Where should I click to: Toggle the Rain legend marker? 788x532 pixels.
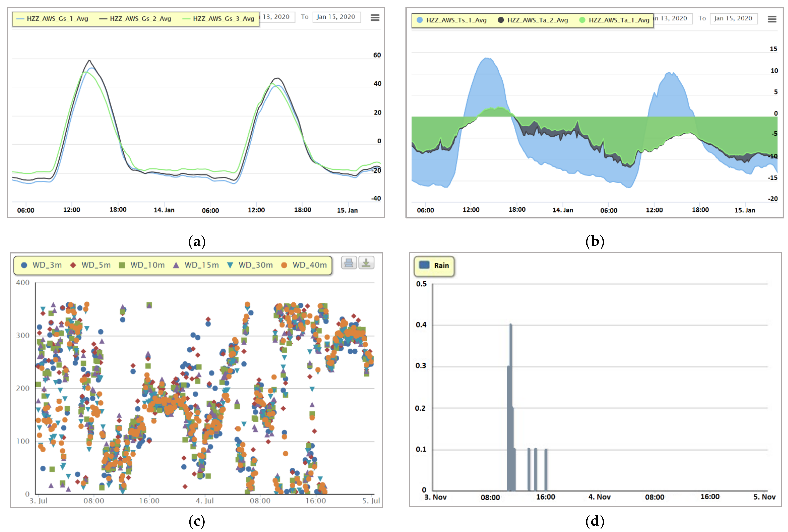pyautogui.click(x=424, y=265)
